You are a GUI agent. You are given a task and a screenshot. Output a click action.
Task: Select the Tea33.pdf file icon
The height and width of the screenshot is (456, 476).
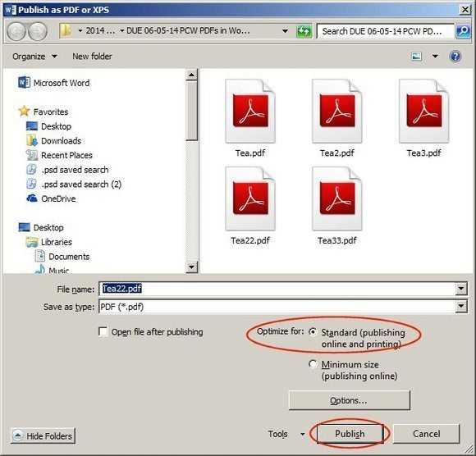(x=337, y=198)
